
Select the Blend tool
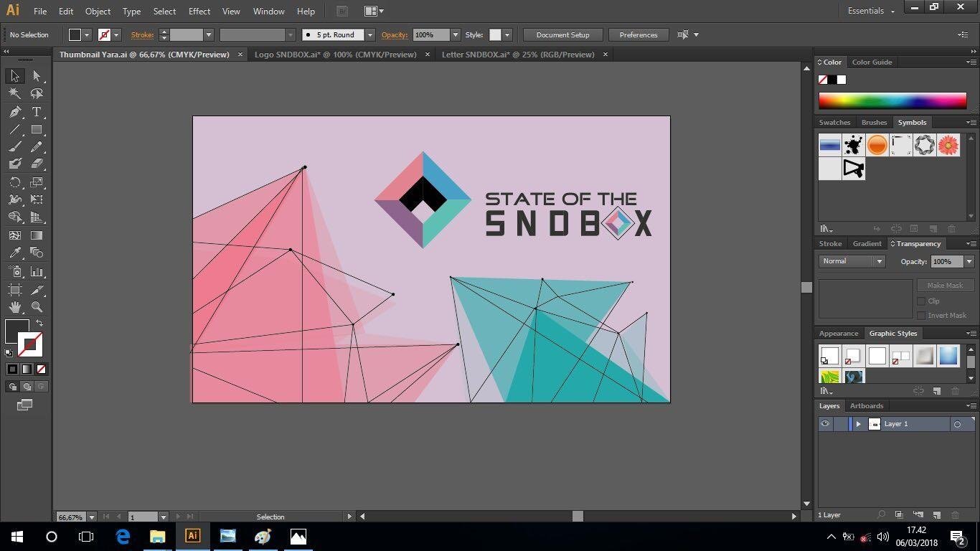(x=37, y=253)
